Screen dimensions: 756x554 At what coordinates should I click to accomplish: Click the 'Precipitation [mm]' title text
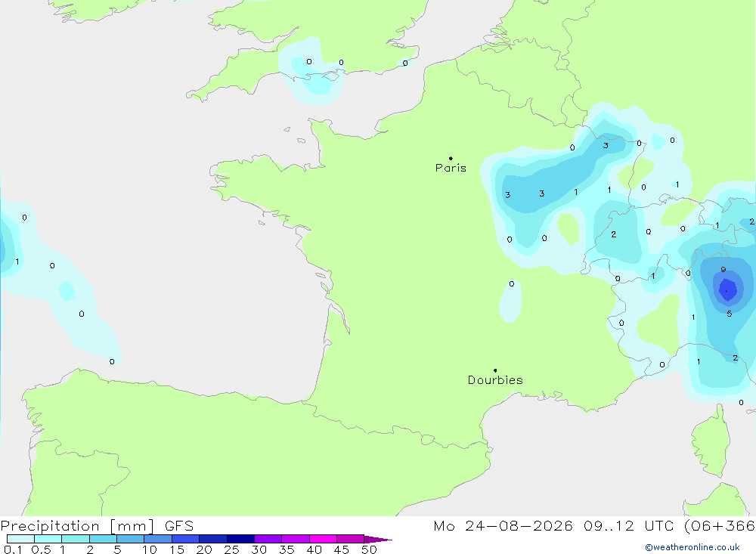78,526
